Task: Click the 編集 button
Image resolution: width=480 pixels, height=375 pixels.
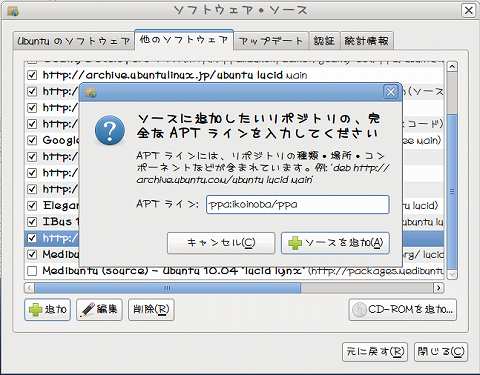Action: click(x=99, y=310)
